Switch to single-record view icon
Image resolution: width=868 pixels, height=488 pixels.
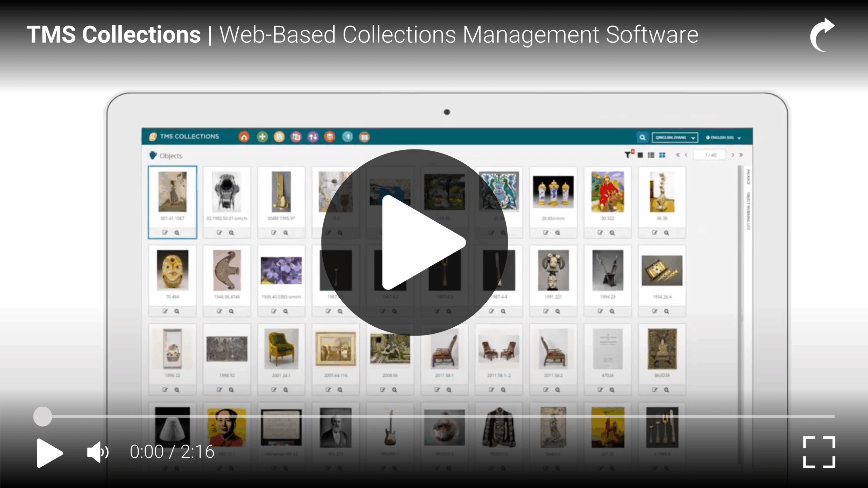[640, 155]
